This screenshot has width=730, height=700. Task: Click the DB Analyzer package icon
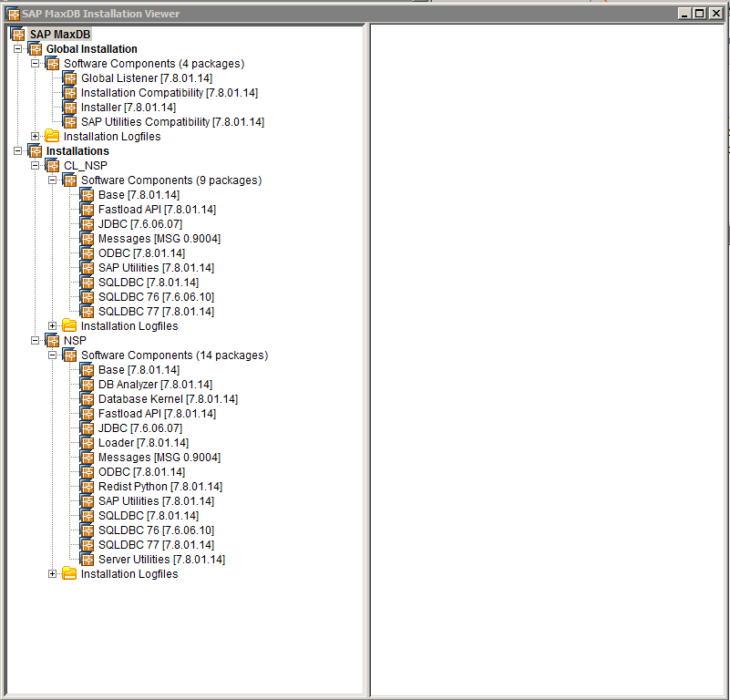coord(87,385)
